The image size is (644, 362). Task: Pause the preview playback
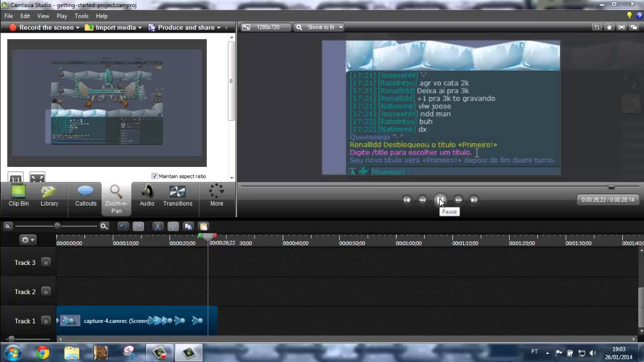pyautogui.click(x=440, y=200)
